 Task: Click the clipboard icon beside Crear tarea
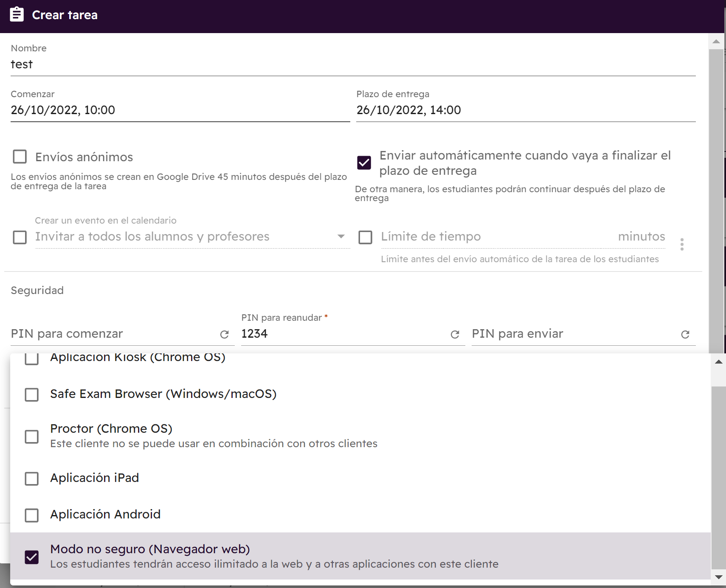tap(17, 14)
